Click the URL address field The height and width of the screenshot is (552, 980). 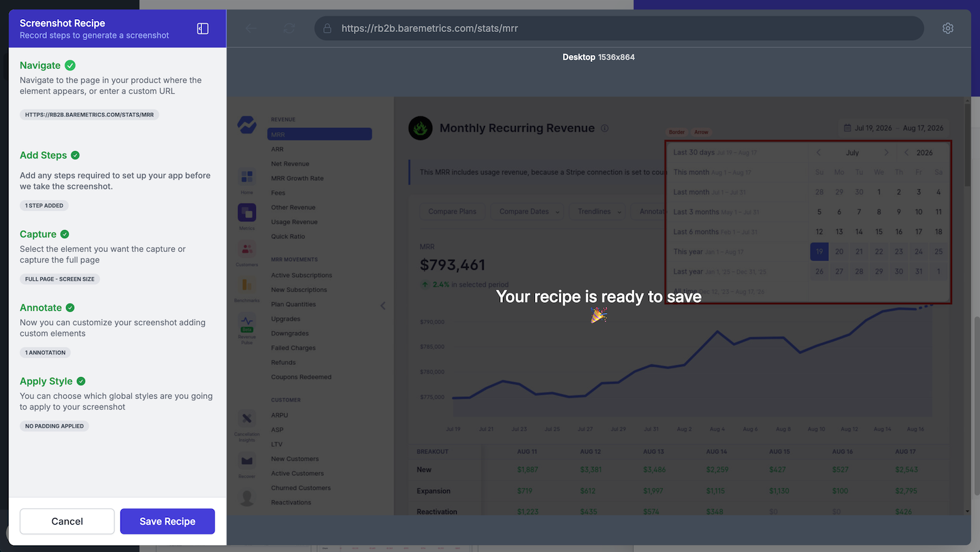click(619, 29)
